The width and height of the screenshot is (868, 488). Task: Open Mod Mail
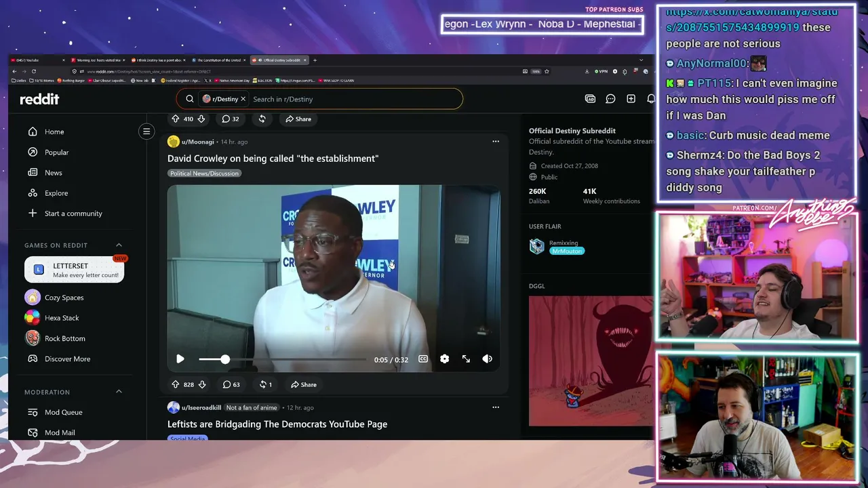point(60,432)
